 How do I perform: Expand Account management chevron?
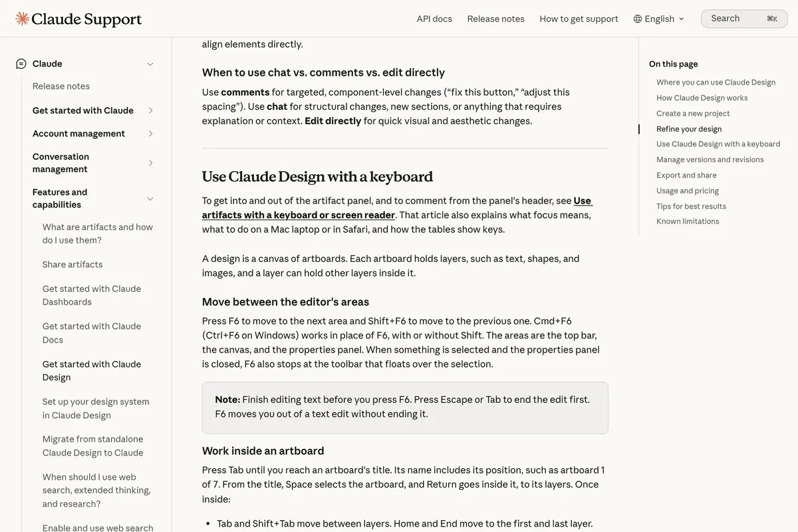[150, 134]
